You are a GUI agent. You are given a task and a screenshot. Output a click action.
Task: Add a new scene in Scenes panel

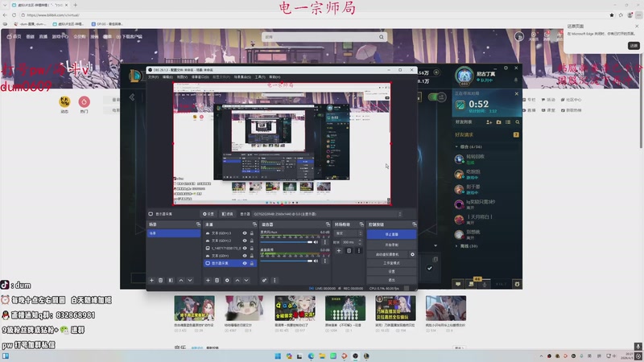pyautogui.click(x=151, y=280)
